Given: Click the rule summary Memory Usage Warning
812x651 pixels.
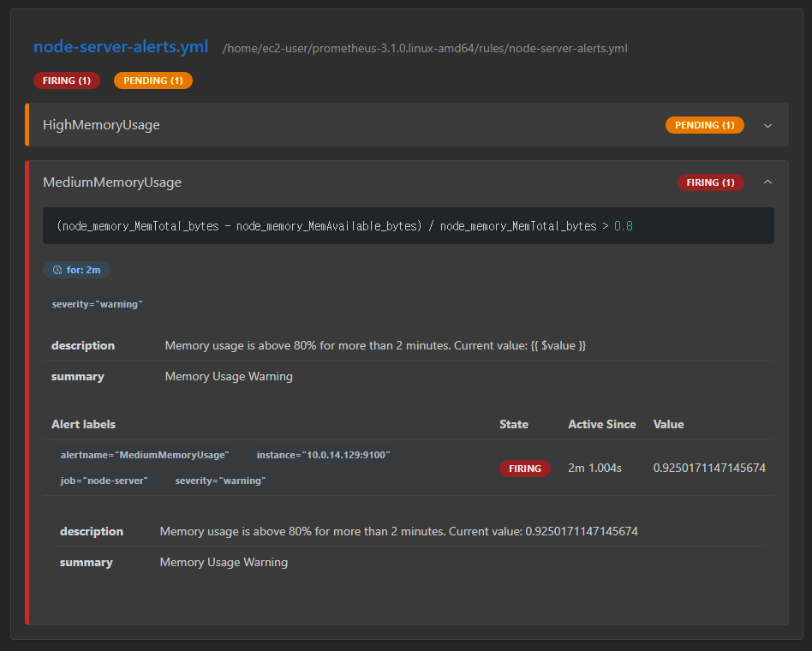Looking at the screenshot, I should (229, 377).
